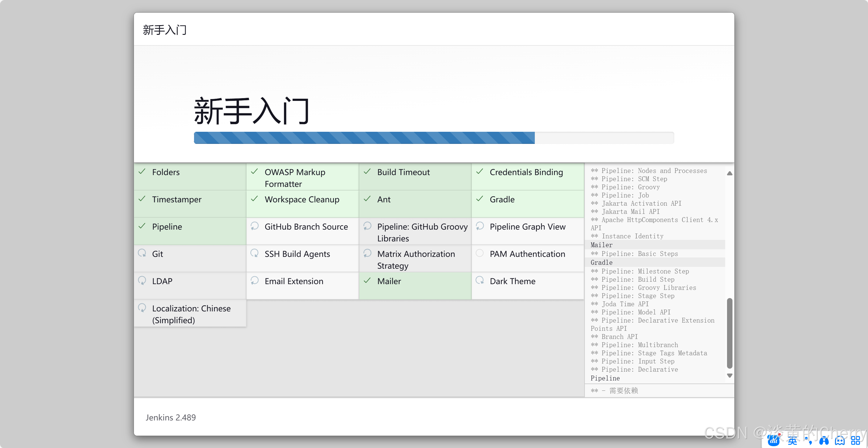The height and width of the screenshot is (448, 868).
Task: Click the Jenkins 2.489 version text
Action: 170,417
